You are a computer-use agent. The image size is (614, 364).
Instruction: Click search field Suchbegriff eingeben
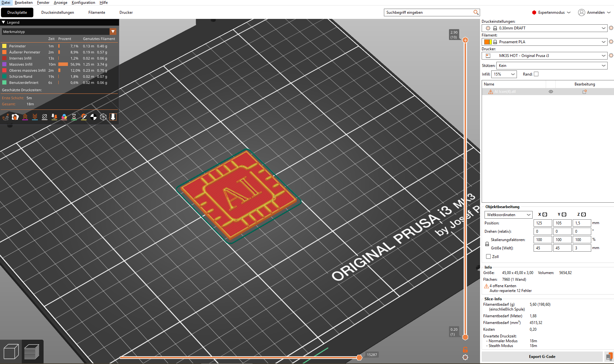429,12
